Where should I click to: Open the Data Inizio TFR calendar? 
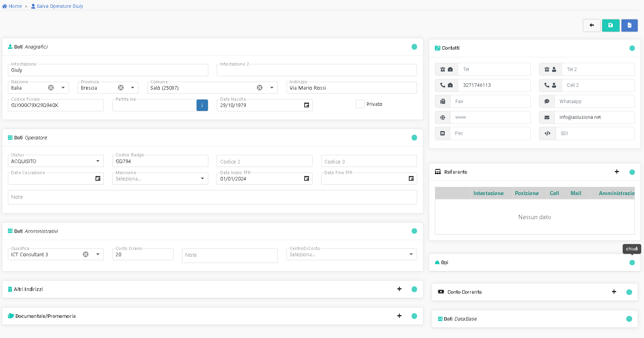click(x=307, y=178)
